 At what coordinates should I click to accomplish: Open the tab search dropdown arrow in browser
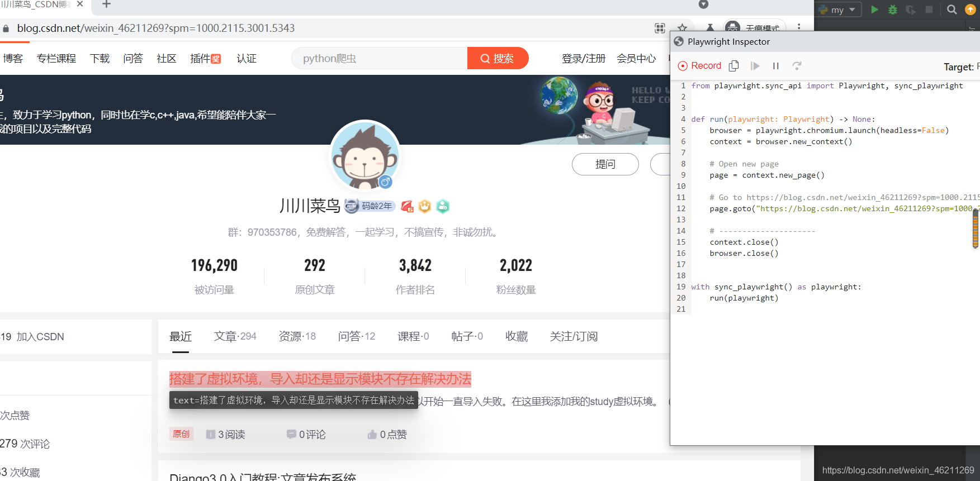pos(704,4)
